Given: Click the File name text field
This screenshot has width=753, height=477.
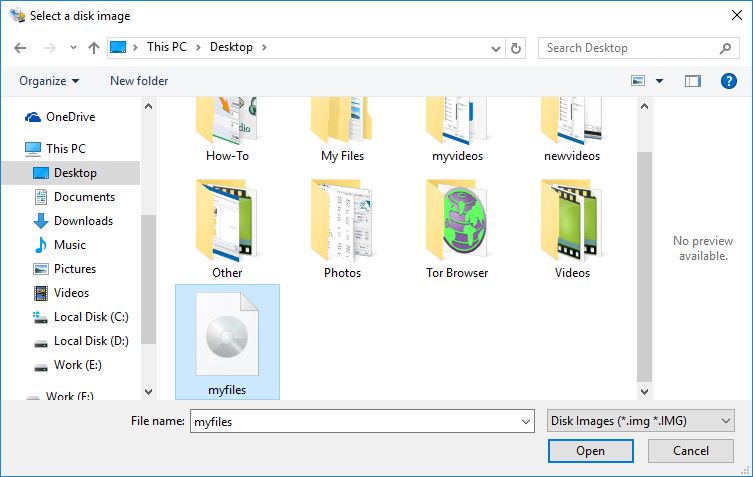Looking at the screenshot, I should pos(353,421).
